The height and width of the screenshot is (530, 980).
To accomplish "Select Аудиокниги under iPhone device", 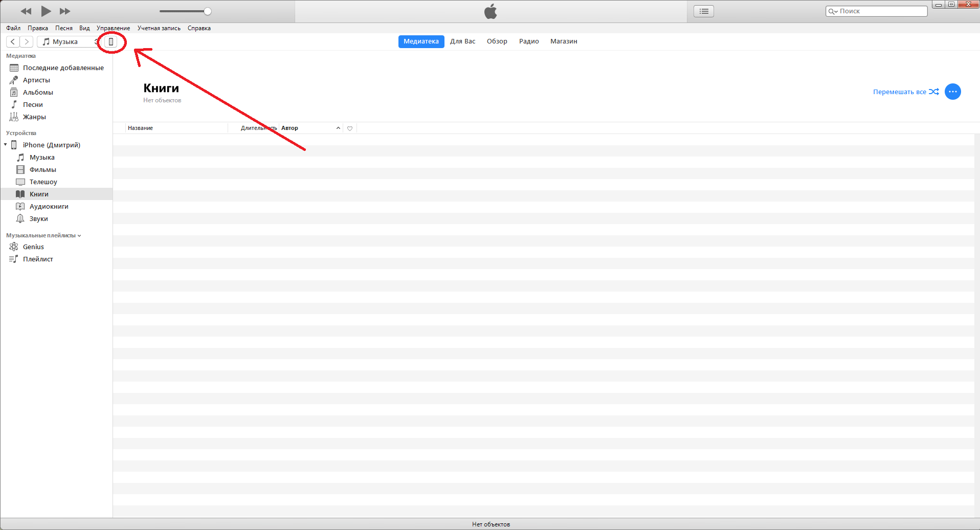I will pos(49,206).
